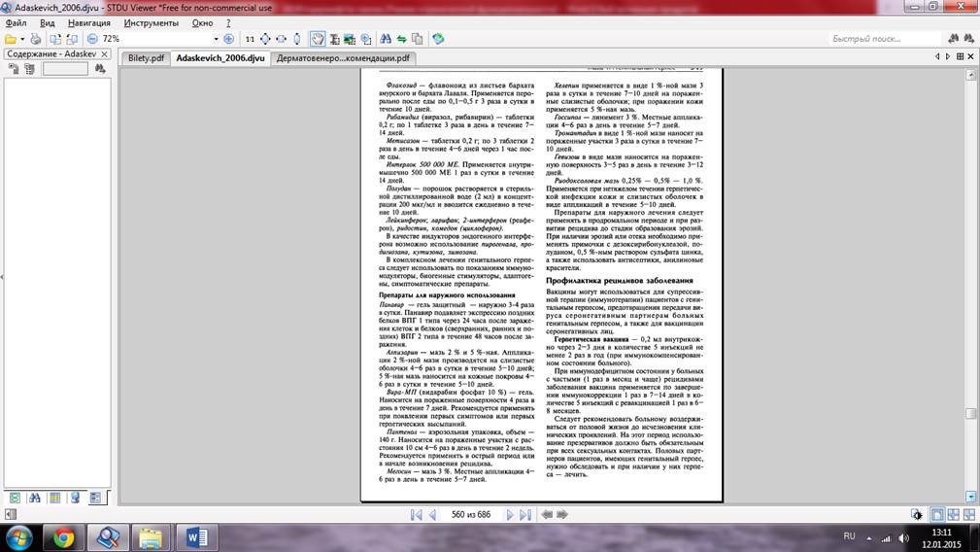Screen dimensions: 980x552
Task: Click binoculars search button in contents panel
Action: coord(100,69)
